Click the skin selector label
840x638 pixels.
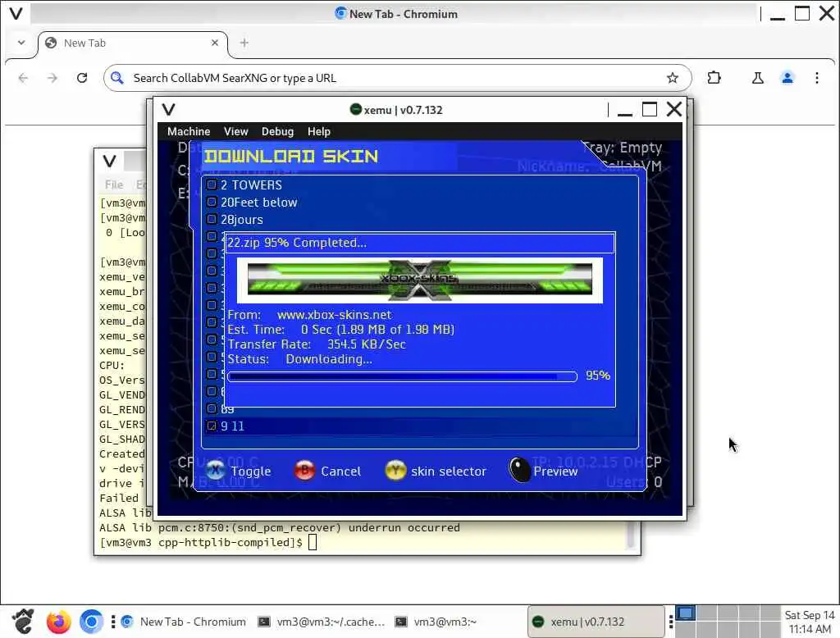(x=449, y=472)
